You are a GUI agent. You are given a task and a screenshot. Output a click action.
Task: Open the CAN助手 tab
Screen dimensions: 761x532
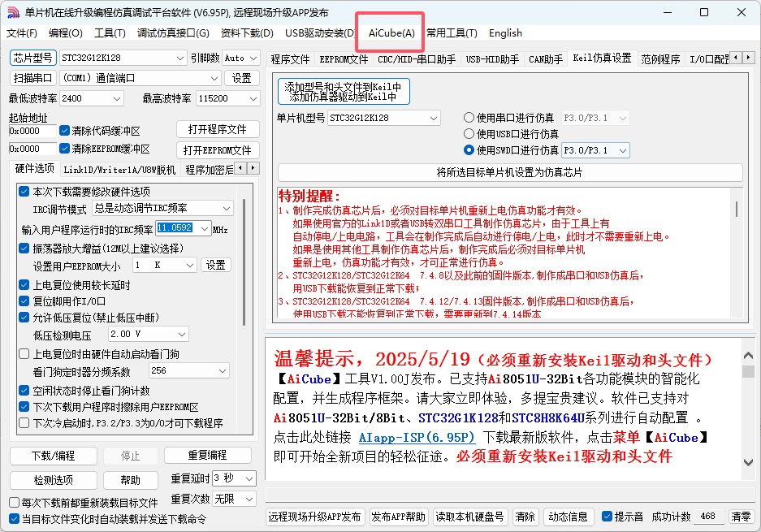pyautogui.click(x=546, y=59)
